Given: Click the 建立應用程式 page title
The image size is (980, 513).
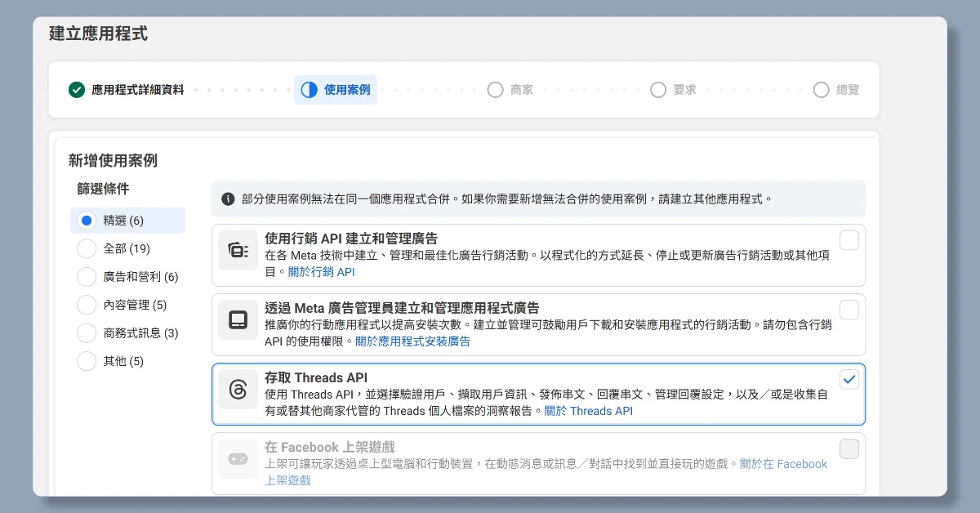Looking at the screenshot, I should (x=98, y=33).
